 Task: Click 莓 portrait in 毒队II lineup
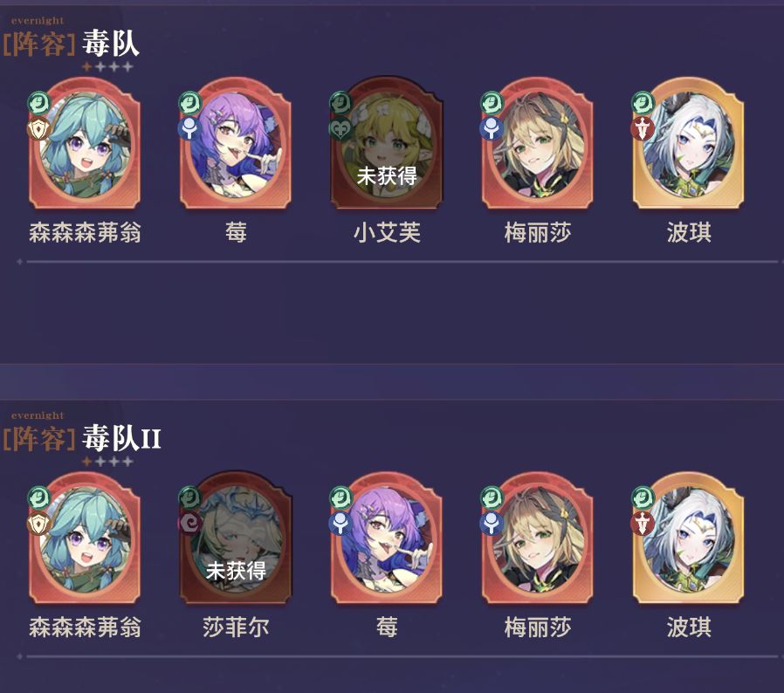[x=387, y=538]
